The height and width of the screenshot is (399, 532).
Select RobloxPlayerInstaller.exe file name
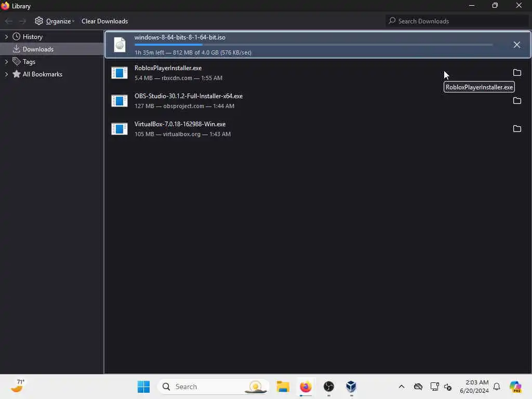[168, 68]
